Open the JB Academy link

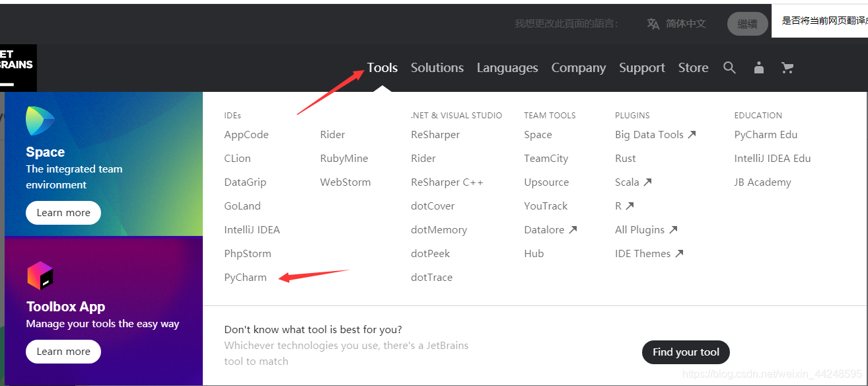pos(762,182)
